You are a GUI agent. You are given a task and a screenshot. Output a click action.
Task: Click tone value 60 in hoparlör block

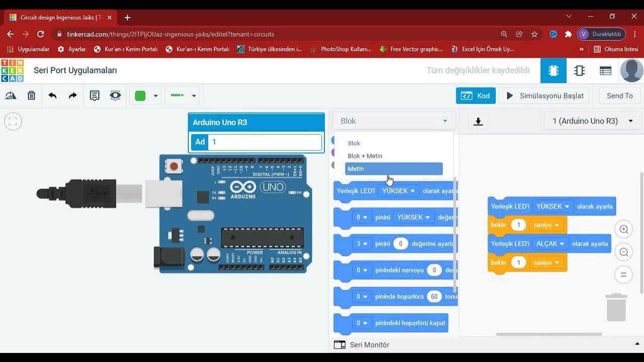434,297
